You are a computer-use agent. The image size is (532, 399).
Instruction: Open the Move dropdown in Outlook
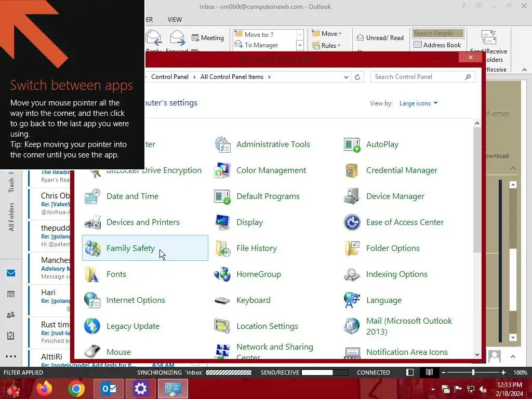click(327, 34)
